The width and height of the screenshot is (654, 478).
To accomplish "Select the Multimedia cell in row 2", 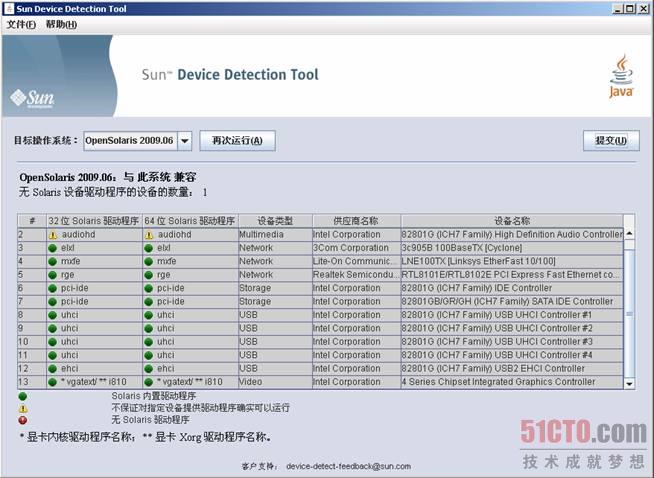I will [x=275, y=234].
